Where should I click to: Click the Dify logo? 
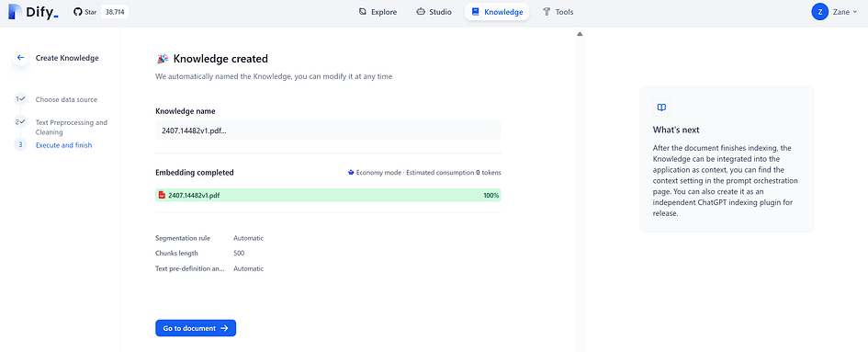(x=33, y=12)
